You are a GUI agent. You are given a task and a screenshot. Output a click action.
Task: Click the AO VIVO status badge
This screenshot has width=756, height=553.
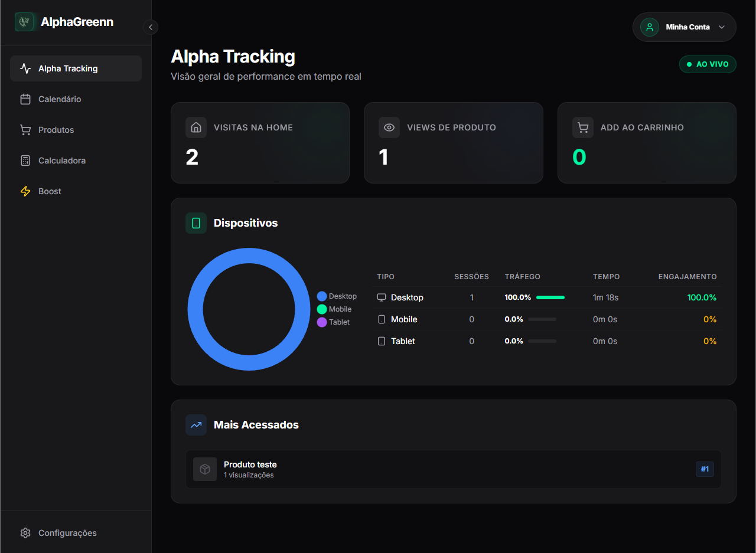pyautogui.click(x=708, y=64)
